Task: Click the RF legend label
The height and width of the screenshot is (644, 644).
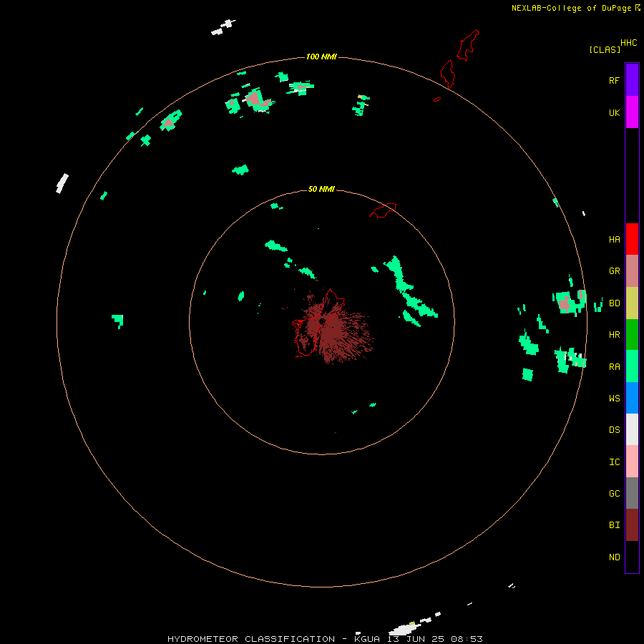Action: pyautogui.click(x=614, y=81)
